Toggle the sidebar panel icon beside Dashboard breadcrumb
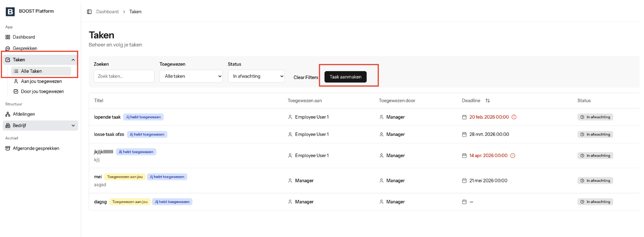Image resolution: width=644 pixels, height=237 pixels. (x=89, y=11)
